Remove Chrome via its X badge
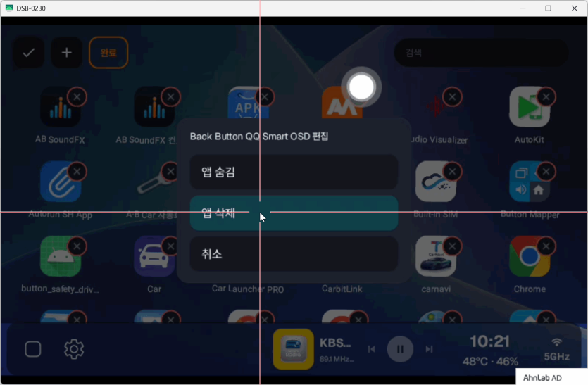588x385 pixels. coord(546,246)
